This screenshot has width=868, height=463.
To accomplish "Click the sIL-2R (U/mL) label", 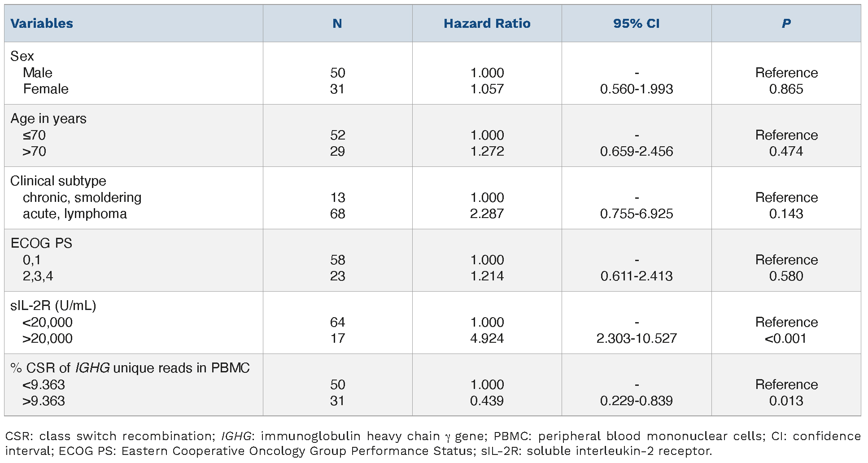I will tap(53, 306).
